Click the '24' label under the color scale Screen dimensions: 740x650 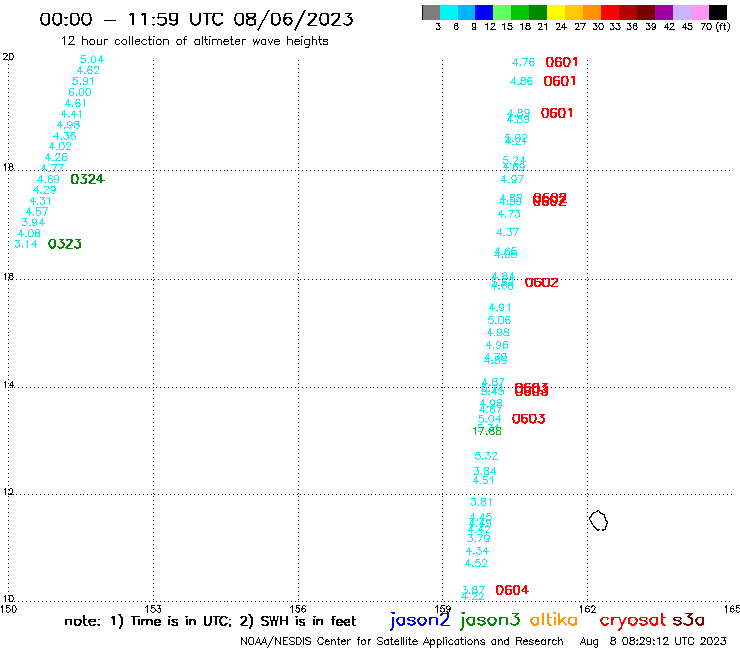[x=561, y=27]
